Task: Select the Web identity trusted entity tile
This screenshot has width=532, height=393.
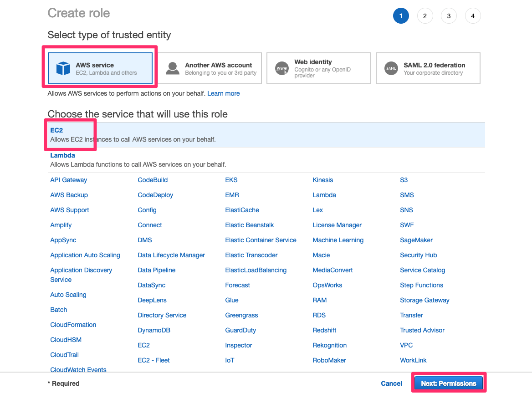Action: 318,68
